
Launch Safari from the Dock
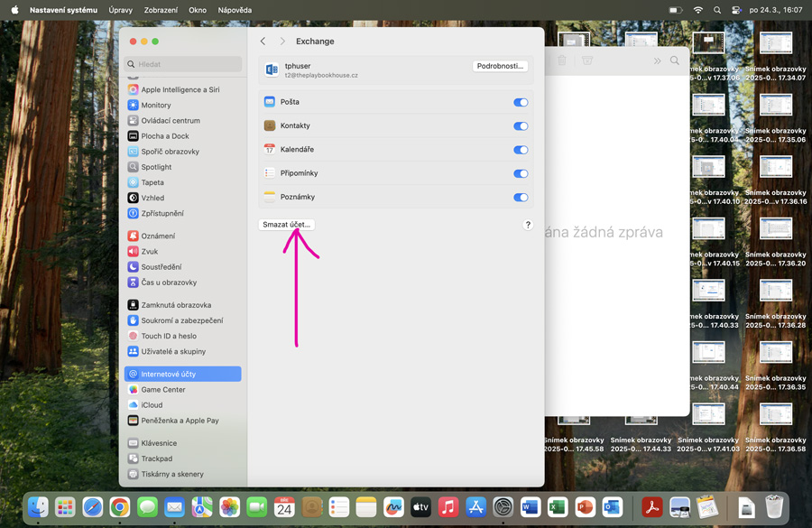tap(92, 507)
